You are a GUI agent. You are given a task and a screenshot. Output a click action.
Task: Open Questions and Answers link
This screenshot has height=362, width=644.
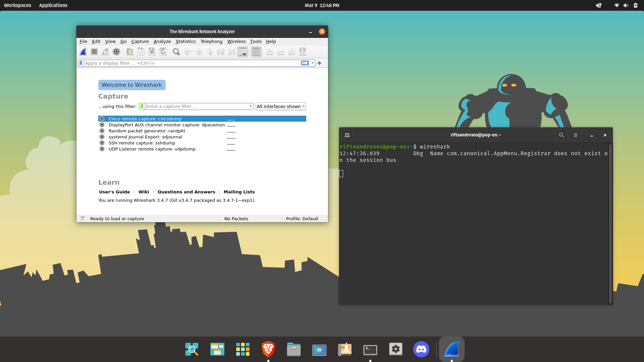tap(186, 192)
